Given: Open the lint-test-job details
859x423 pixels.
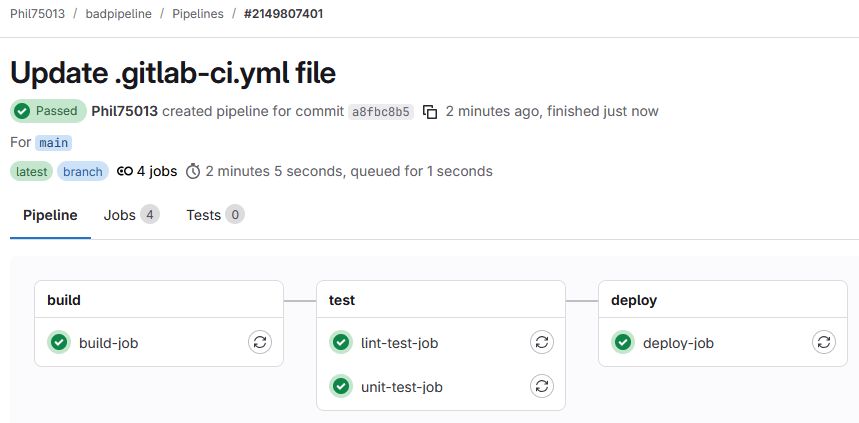Looking at the screenshot, I should [399, 343].
